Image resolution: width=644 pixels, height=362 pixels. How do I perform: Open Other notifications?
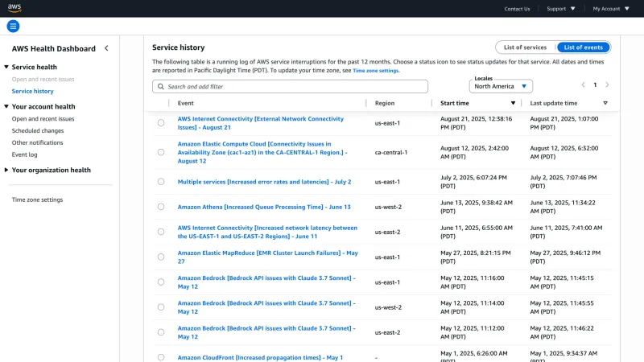(x=37, y=142)
